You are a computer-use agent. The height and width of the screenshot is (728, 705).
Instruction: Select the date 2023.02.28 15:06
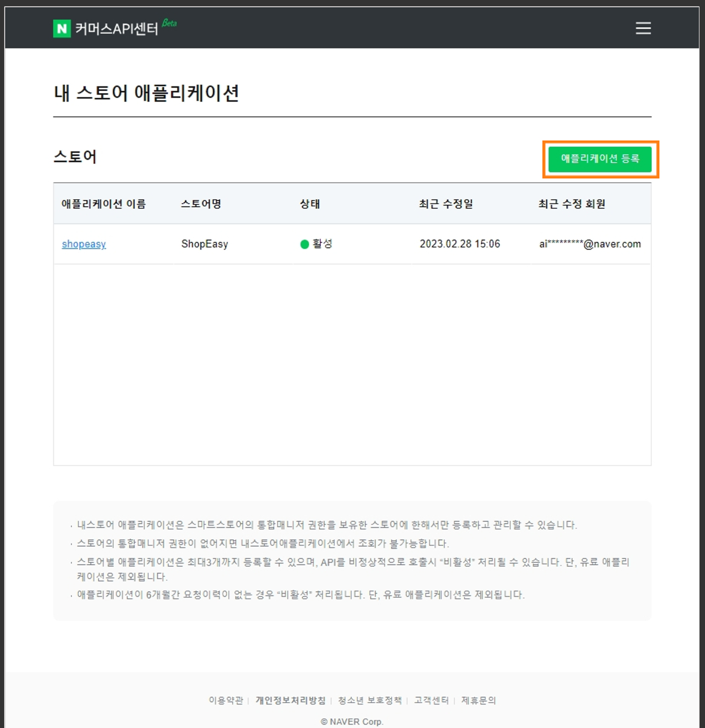click(x=460, y=244)
